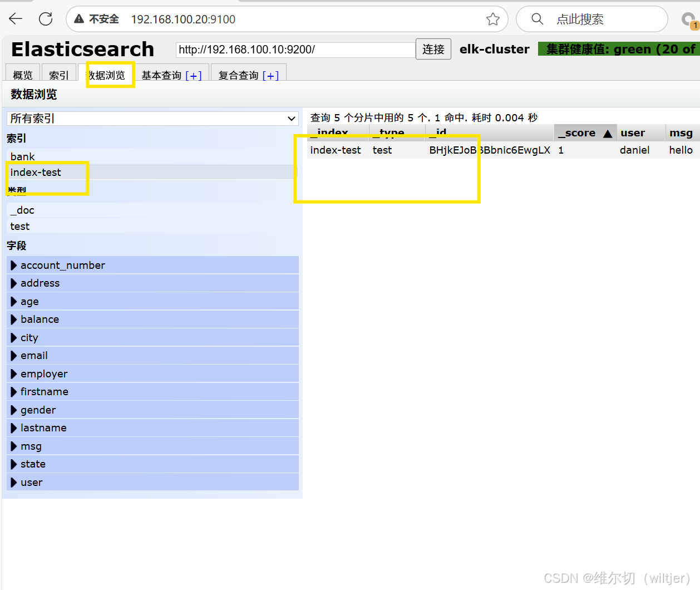
Task: Open the 所有索引 index dropdown
Action: point(152,118)
